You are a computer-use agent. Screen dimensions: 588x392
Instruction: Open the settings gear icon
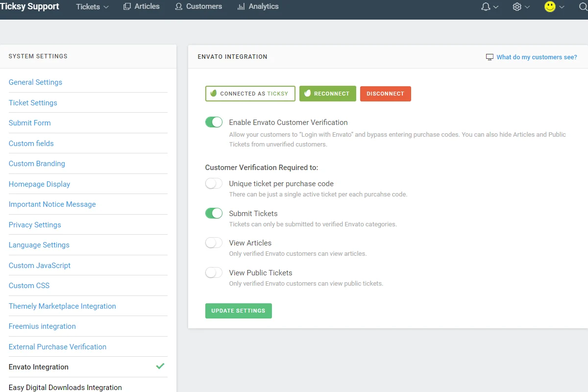517,7
